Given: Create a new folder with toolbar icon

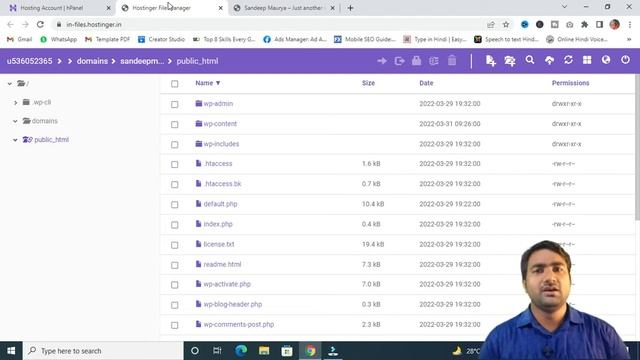Looking at the screenshot, I should tap(510, 61).
